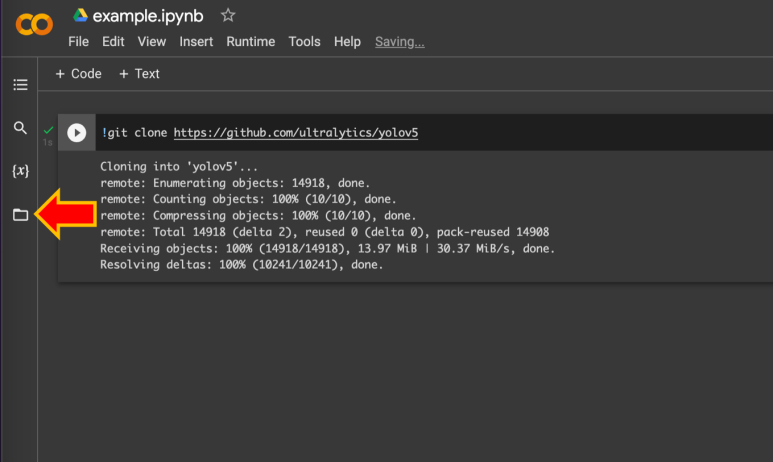Open the Edit menu

[x=113, y=42]
